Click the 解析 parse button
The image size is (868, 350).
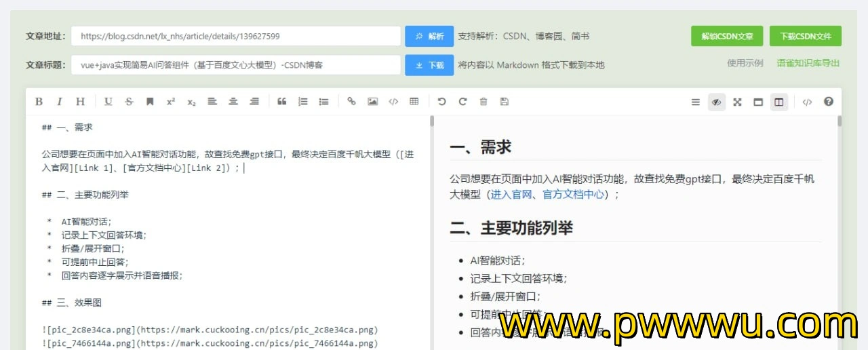coord(429,37)
